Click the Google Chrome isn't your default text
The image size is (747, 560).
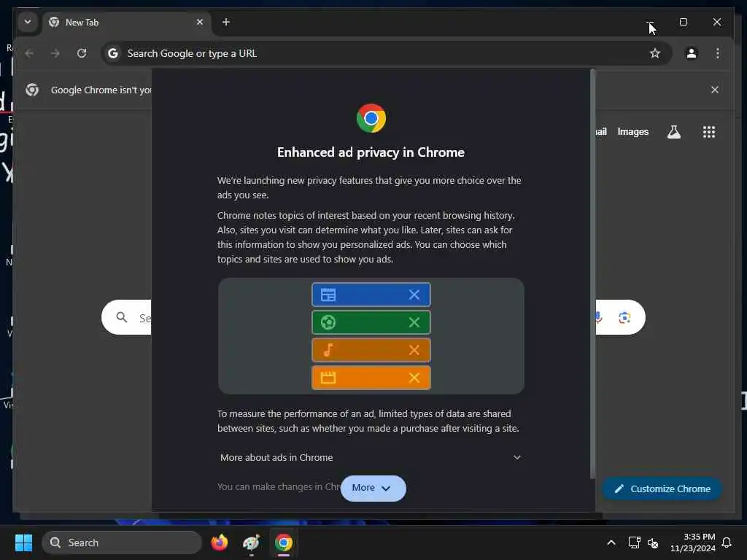[x=101, y=90]
